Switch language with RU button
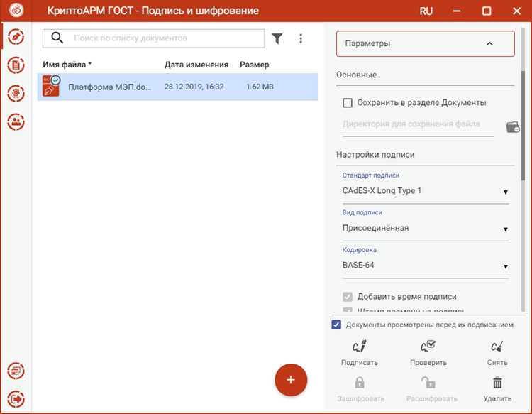Image resolution: width=532 pixels, height=414 pixels. tap(426, 11)
